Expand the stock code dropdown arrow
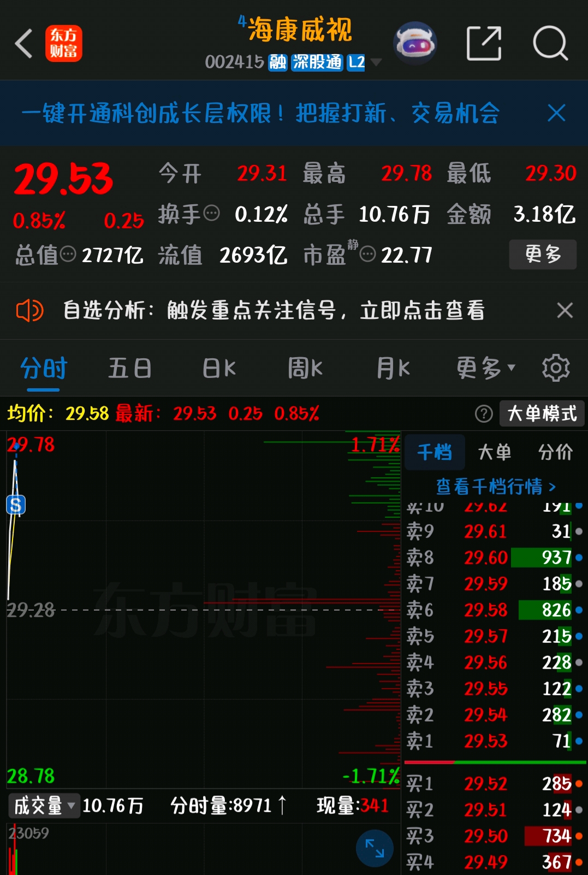 (x=376, y=62)
